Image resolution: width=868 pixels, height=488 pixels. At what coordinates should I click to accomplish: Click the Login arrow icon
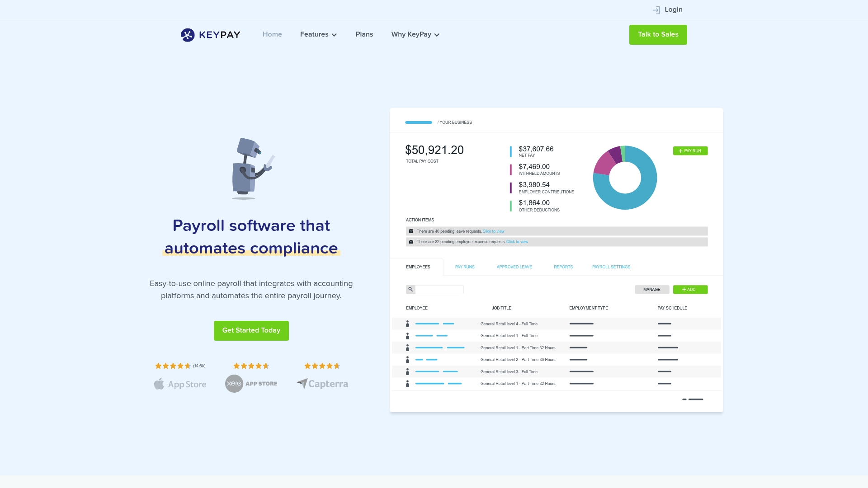[656, 10]
